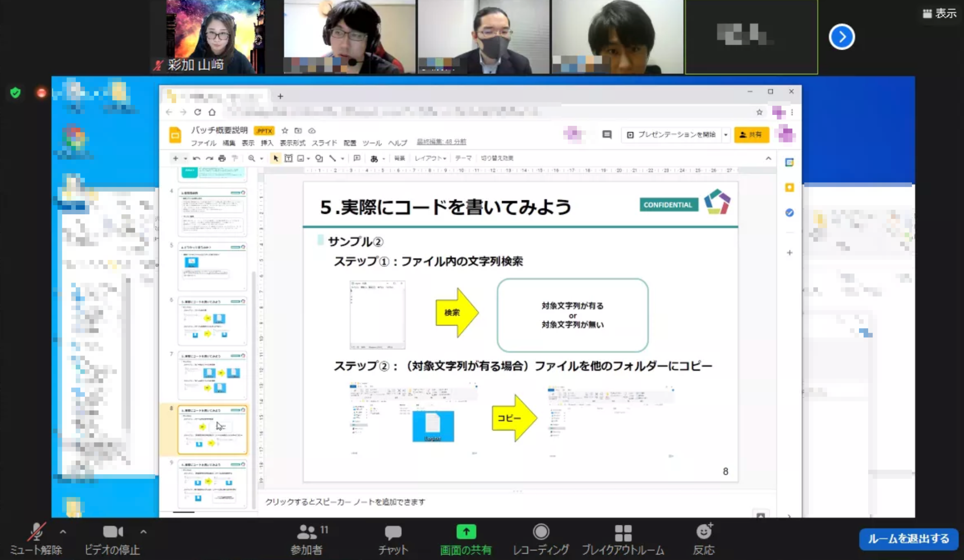Show next participants with blue arrow
The height and width of the screenshot is (560, 964).
coord(841,37)
